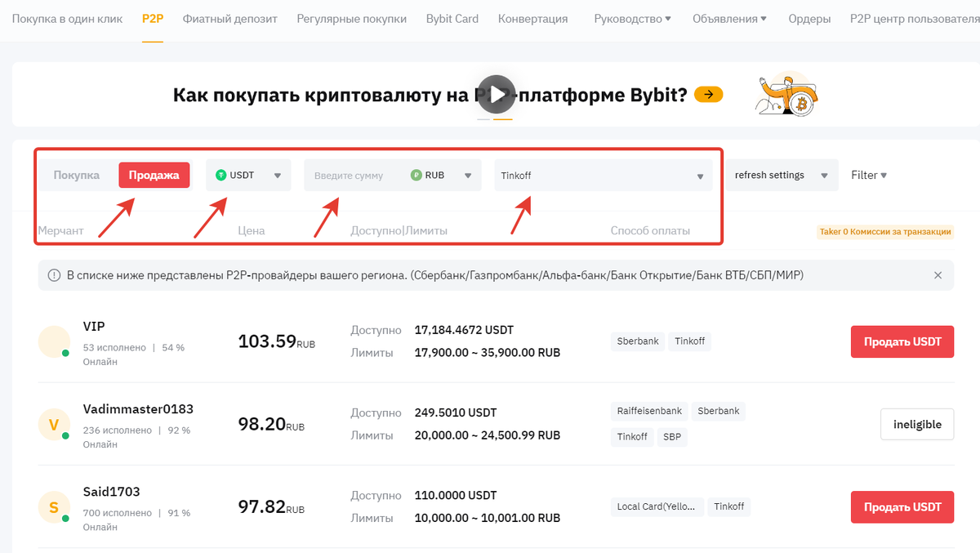Click the info icon on the region providers notice
The image size is (980, 553).
pyautogui.click(x=53, y=275)
